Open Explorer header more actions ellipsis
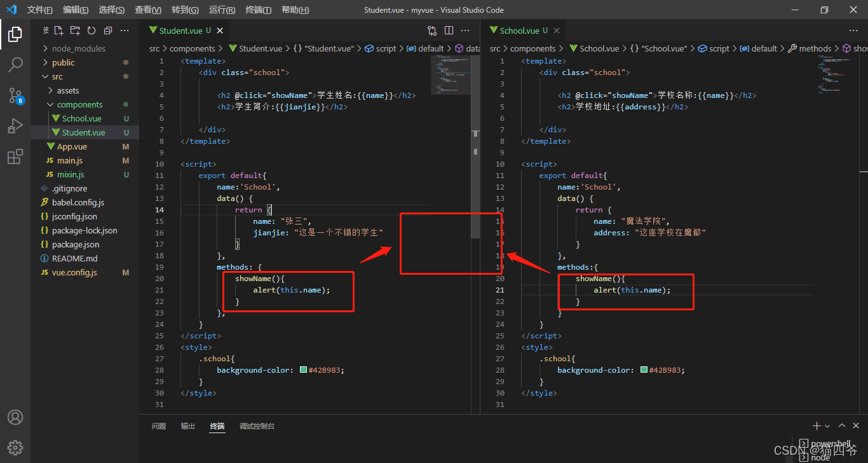The image size is (868, 463). pyautogui.click(x=125, y=31)
